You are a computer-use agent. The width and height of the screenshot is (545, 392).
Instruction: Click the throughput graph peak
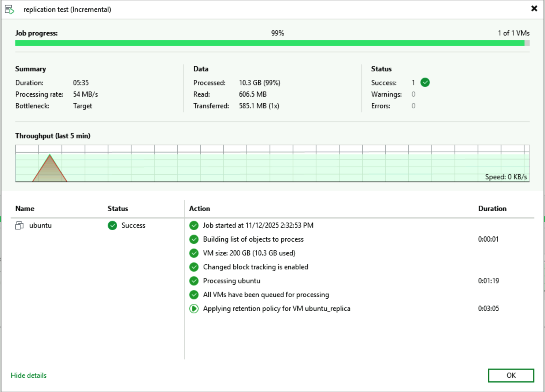pos(50,156)
